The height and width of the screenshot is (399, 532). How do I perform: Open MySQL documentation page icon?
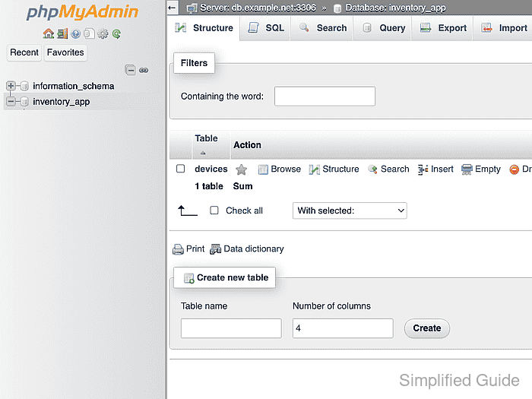click(x=89, y=33)
